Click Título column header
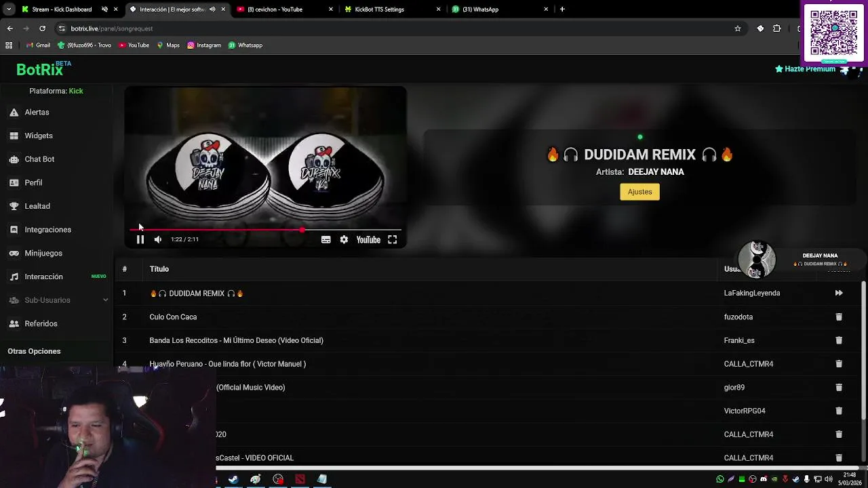Image resolution: width=868 pixels, height=488 pixels. (159, 269)
